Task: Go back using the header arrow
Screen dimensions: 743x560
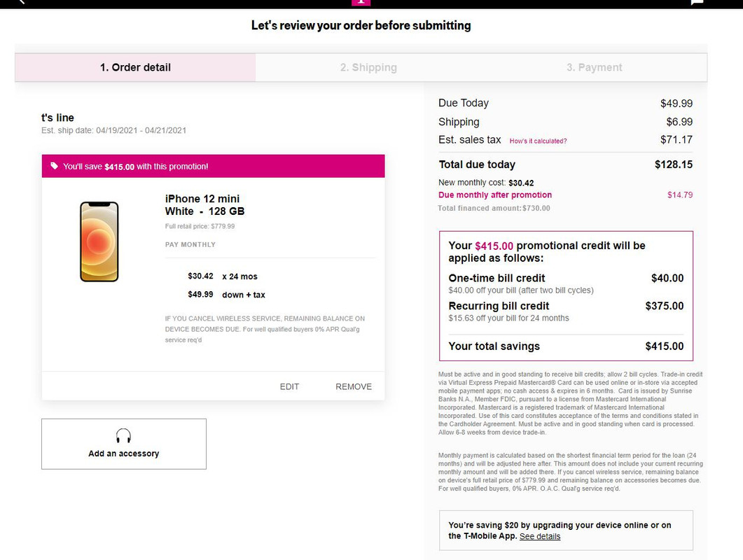Action: pos(21,2)
